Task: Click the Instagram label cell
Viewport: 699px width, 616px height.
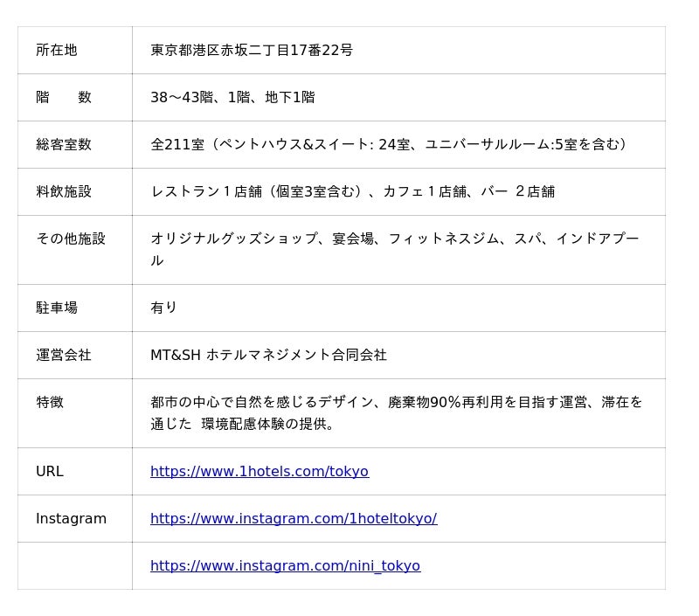Action: tap(71, 519)
